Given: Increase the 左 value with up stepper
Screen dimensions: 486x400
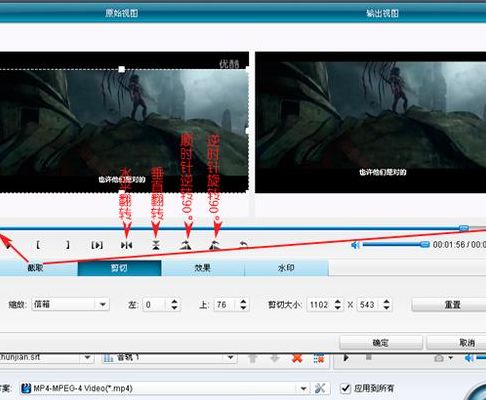Looking at the screenshot, I should pyautogui.click(x=174, y=301).
